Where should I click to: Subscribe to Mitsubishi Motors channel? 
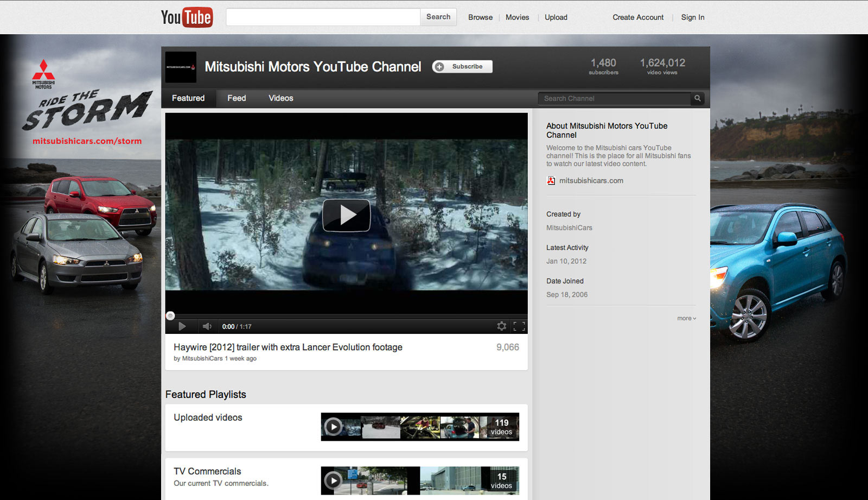coord(462,67)
